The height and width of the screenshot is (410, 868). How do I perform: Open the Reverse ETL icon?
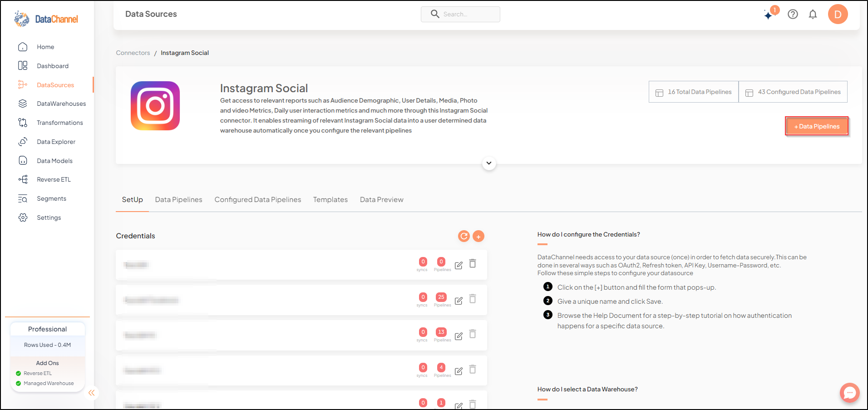coord(23,179)
